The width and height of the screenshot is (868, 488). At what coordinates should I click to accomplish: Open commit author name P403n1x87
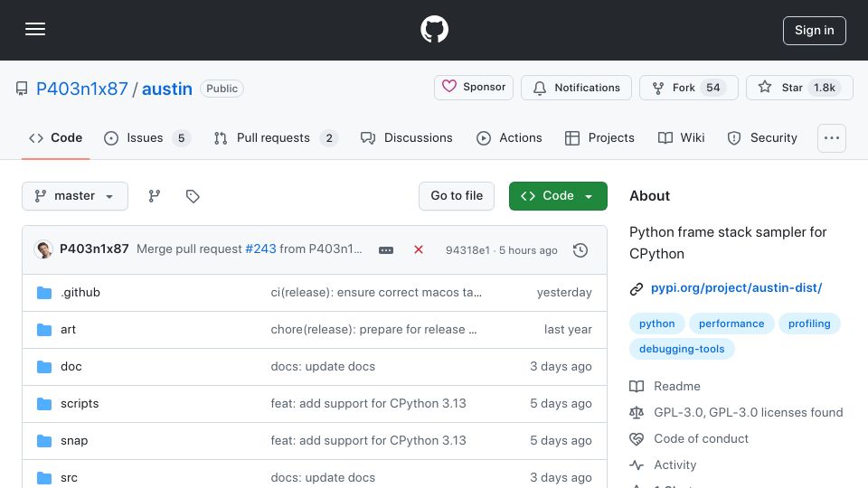(94, 249)
